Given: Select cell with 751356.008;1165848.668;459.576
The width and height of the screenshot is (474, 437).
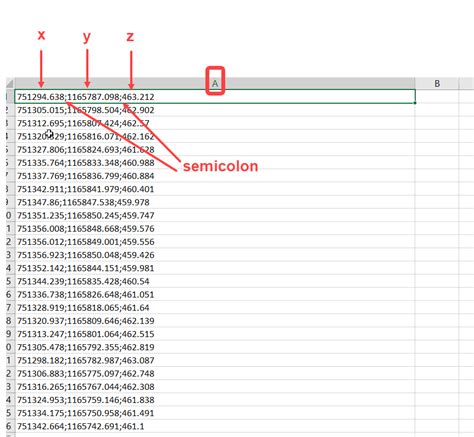Looking at the screenshot, I should [x=215, y=228].
